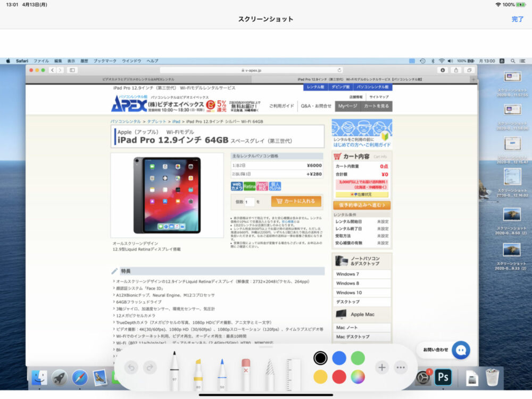
Task: Tap the markup undo arrow
Action: pyautogui.click(x=131, y=367)
